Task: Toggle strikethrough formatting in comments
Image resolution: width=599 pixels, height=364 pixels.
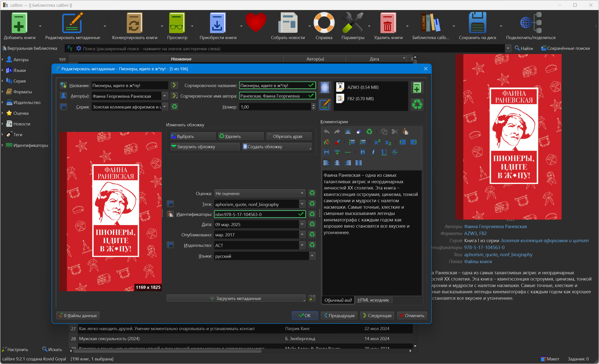Action: click(395, 152)
